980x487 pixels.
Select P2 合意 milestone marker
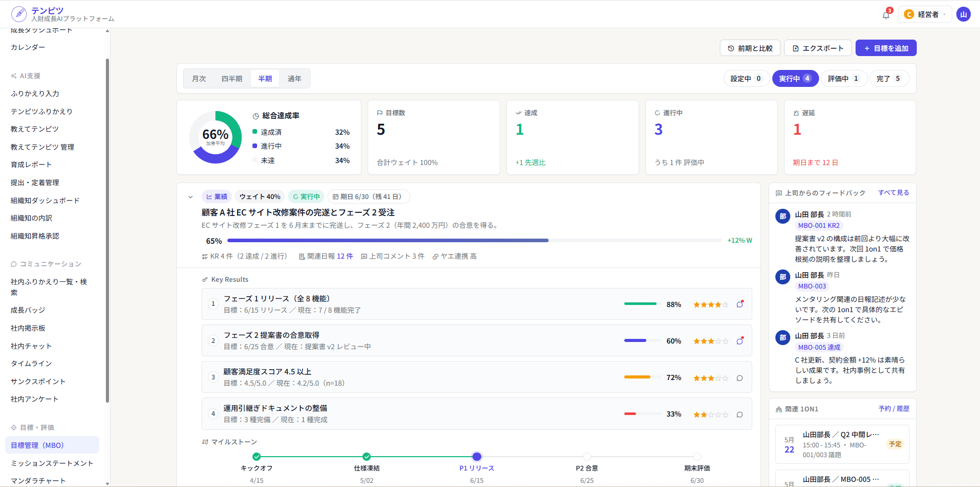[587, 457]
